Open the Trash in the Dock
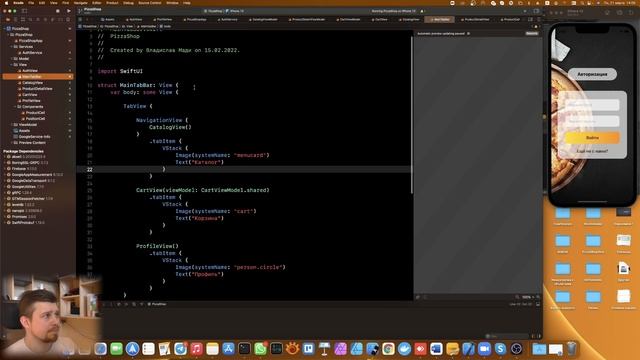The image size is (640, 360). click(571, 349)
